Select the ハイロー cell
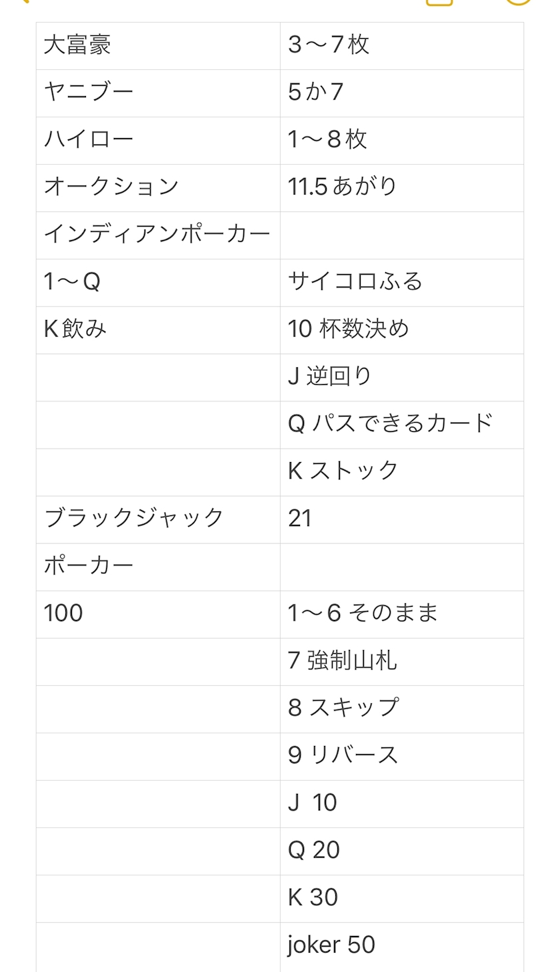The height and width of the screenshot is (972, 560). [158, 141]
